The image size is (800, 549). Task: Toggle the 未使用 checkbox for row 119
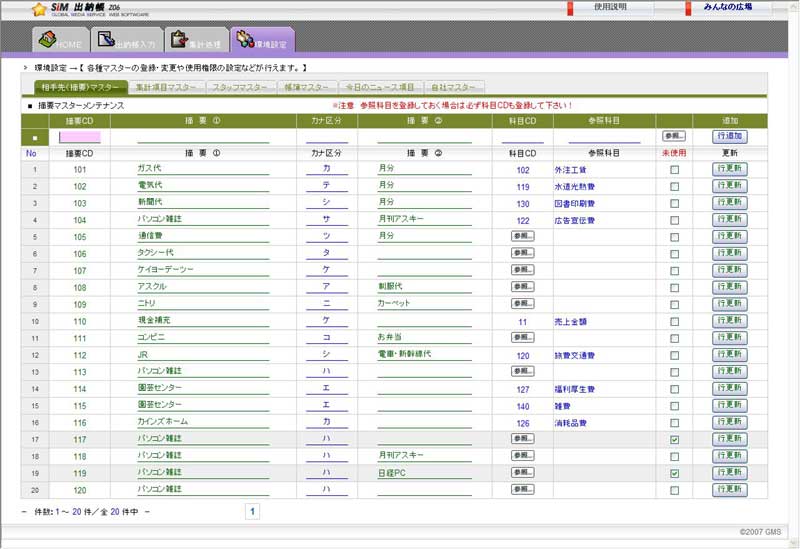pyautogui.click(x=673, y=473)
